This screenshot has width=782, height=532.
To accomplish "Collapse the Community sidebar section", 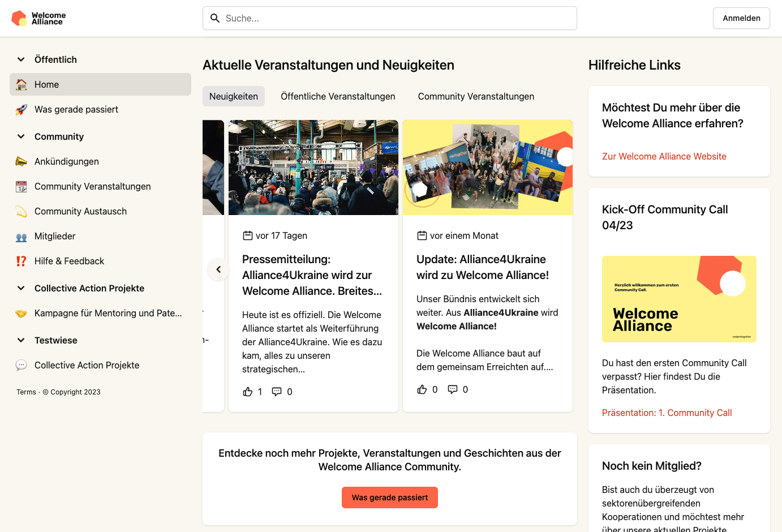I will pyautogui.click(x=21, y=136).
